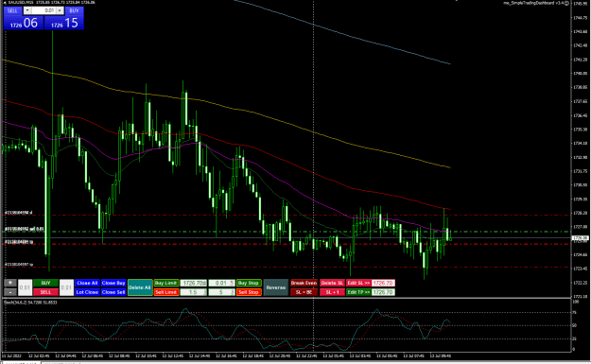Viewport: 591px width, 364px height.
Task: Collapse one-click panel via arrow beside XAUUSD
Action: pos(5,3)
